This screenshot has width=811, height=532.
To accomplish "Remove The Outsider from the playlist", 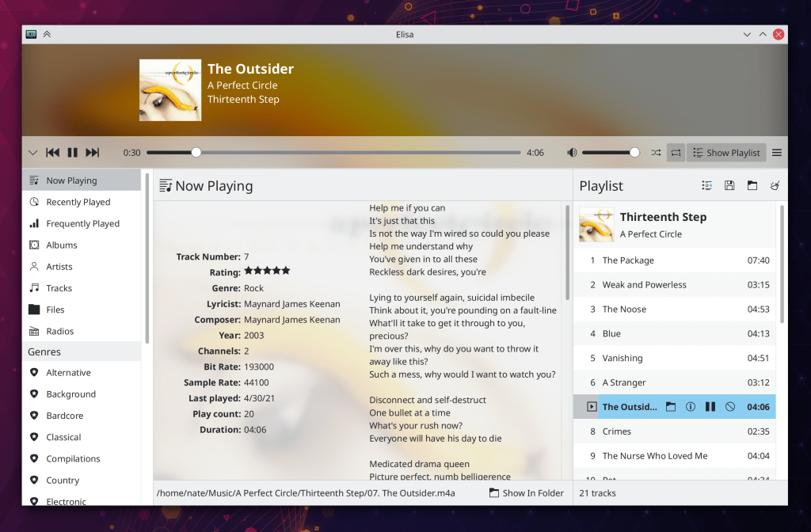I will coord(730,407).
